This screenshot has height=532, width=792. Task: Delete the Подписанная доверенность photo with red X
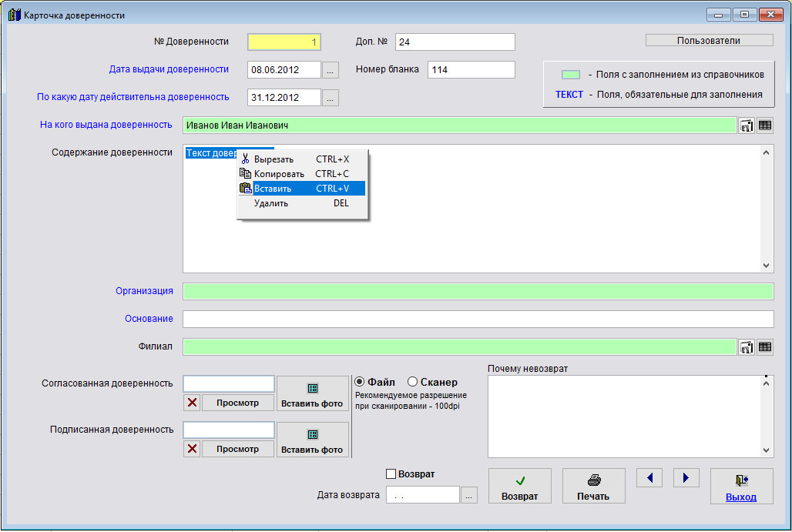(x=192, y=449)
